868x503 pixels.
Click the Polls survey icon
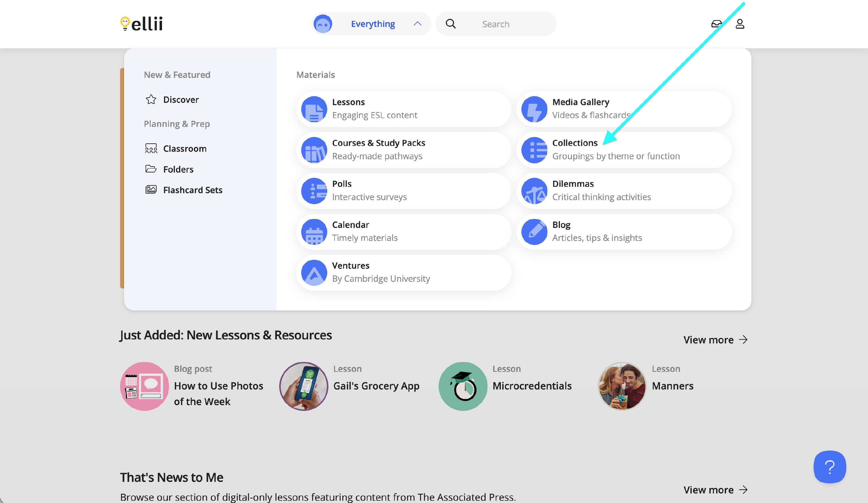[314, 191]
